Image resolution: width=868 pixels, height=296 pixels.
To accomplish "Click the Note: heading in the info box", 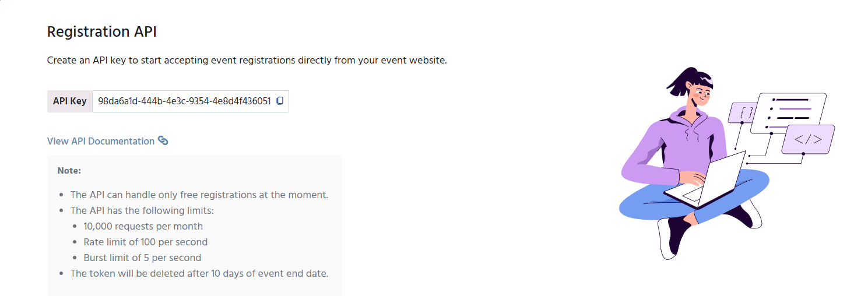I will click(x=69, y=171).
